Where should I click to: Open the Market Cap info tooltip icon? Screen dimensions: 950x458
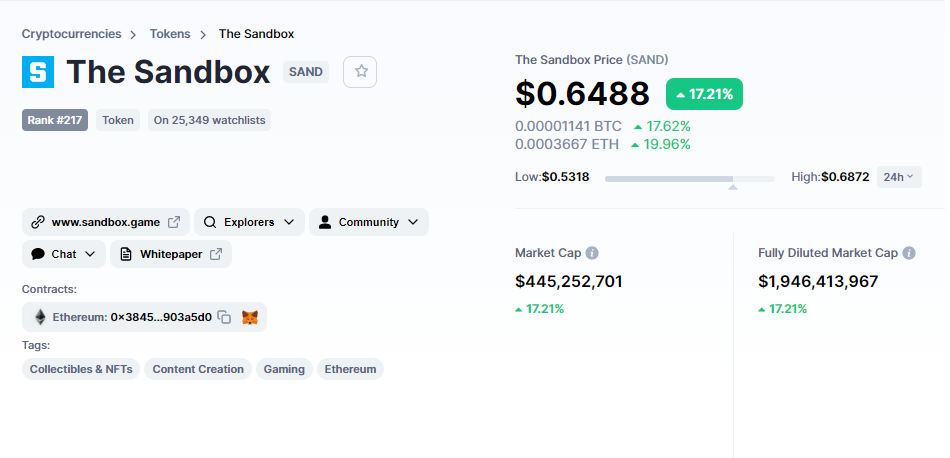592,253
